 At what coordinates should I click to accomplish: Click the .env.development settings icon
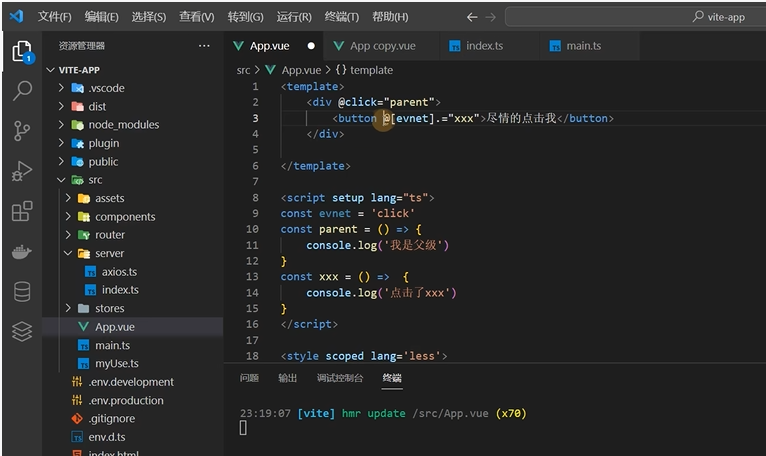pyautogui.click(x=77, y=382)
